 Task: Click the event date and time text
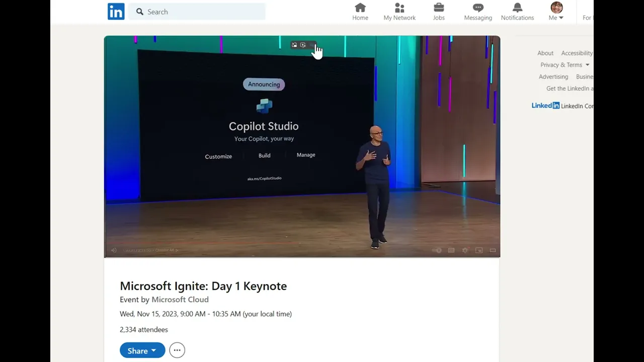point(206,314)
